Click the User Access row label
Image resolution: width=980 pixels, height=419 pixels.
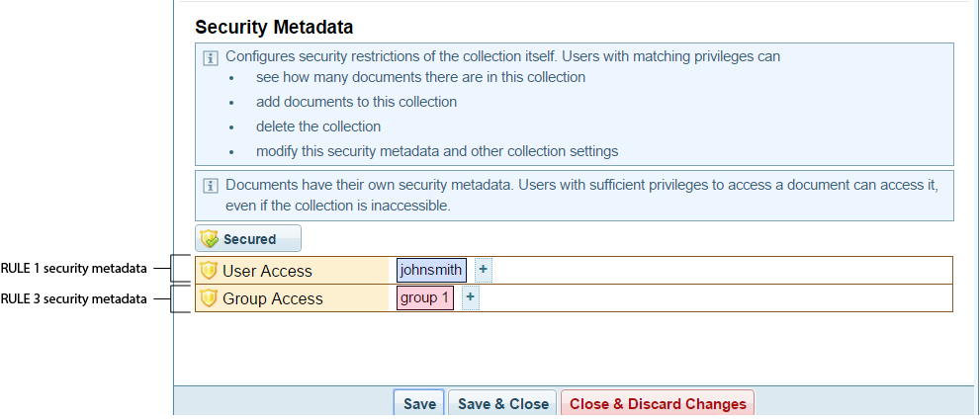pos(267,271)
